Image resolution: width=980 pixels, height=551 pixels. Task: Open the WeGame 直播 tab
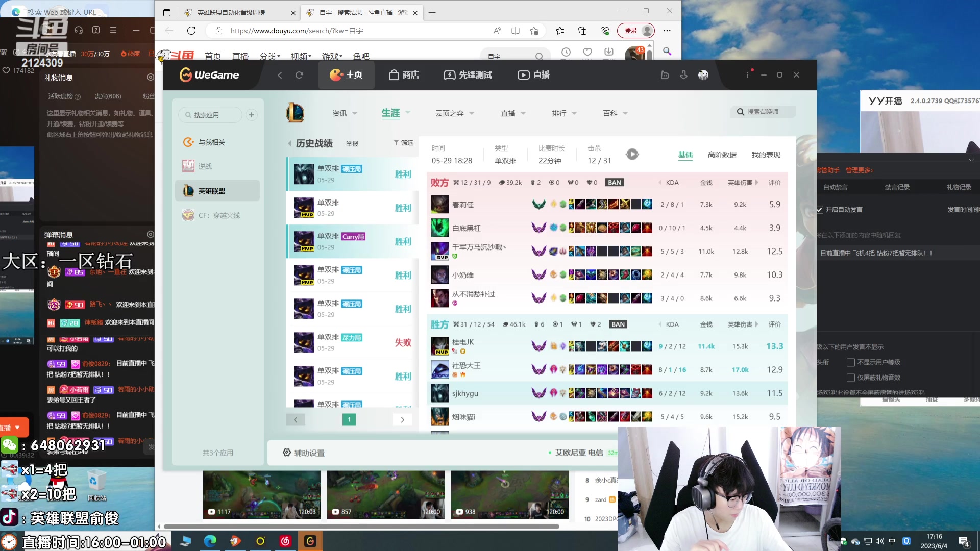pyautogui.click(x=533, y=75)
